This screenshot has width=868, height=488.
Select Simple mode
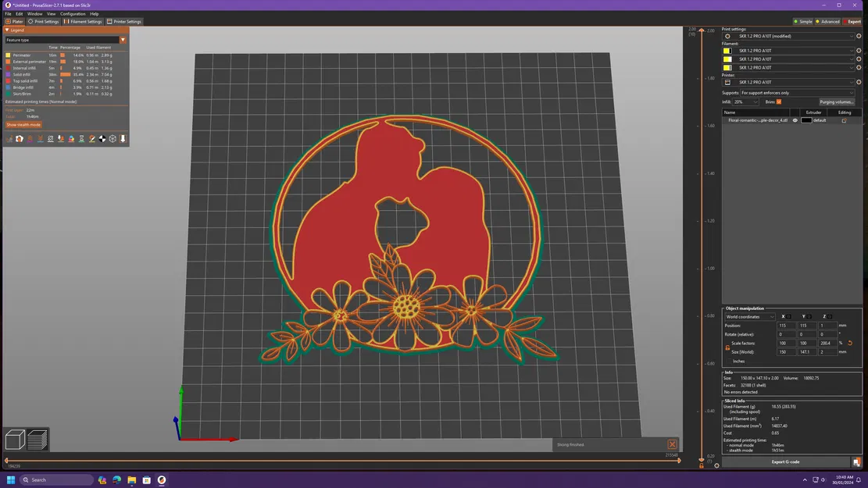point(802,22)
